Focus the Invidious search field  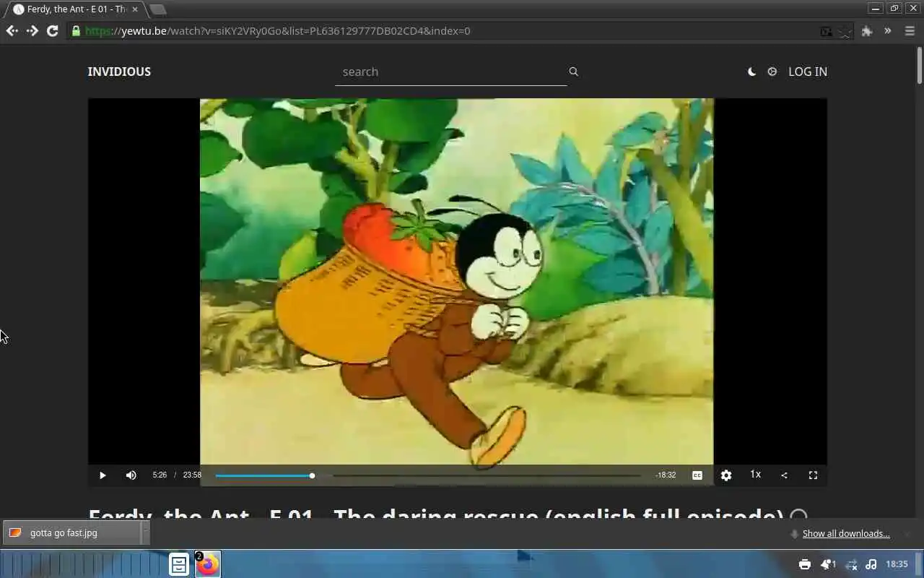(x=450, y=72)
